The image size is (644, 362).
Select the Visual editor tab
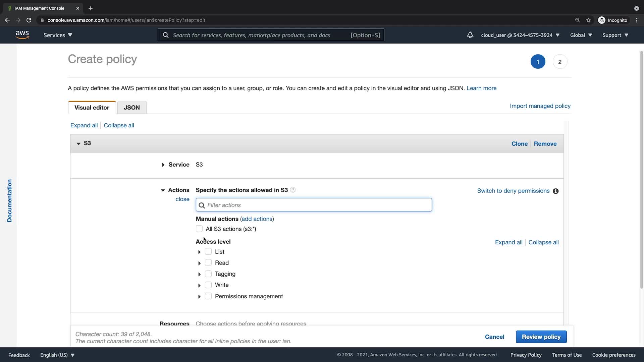tap(92, 108)
